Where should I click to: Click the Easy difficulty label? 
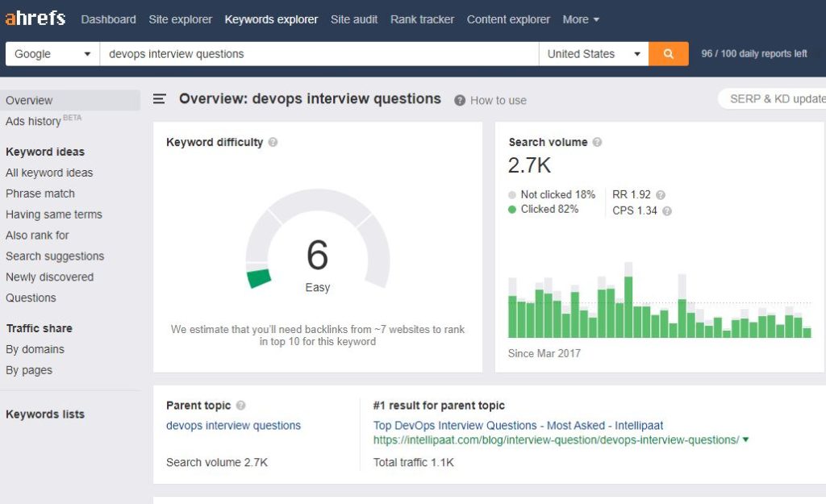pyautogui.click(x=318, y=288)
